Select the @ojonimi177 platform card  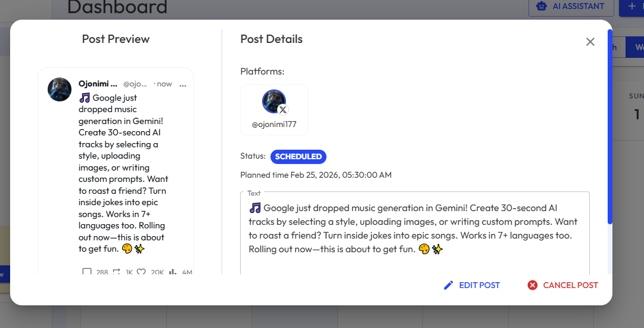(274, 110)
